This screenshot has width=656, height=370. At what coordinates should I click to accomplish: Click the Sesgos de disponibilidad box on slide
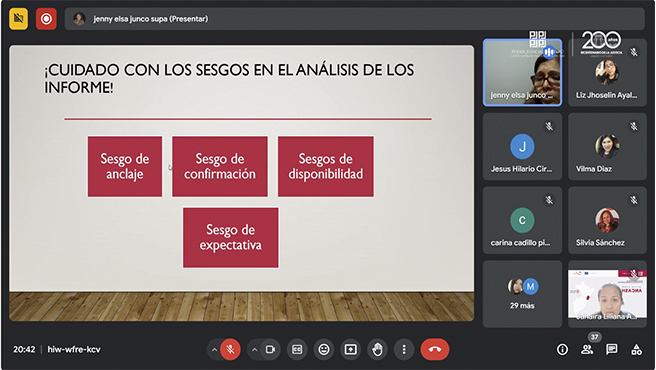click(325, 166)
